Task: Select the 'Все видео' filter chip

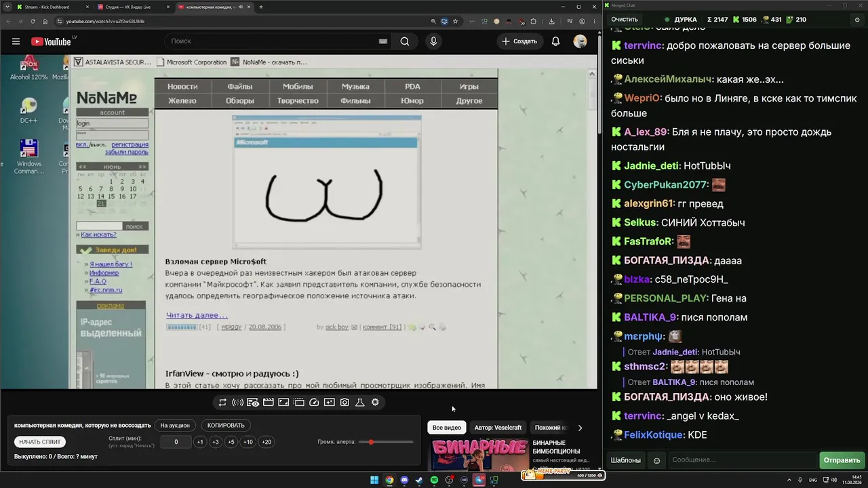Action: pos(447,428)
